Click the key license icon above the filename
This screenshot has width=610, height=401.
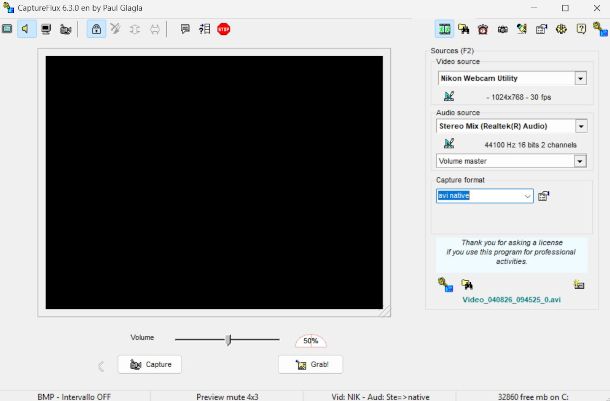click(x=445, y=284)
